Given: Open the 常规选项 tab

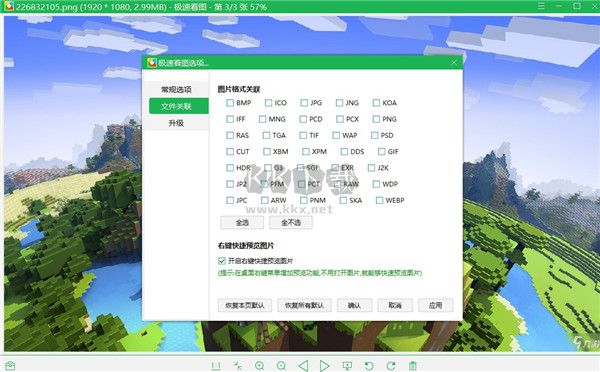Looking at the screenshot, I should click(x=176, y=90).
